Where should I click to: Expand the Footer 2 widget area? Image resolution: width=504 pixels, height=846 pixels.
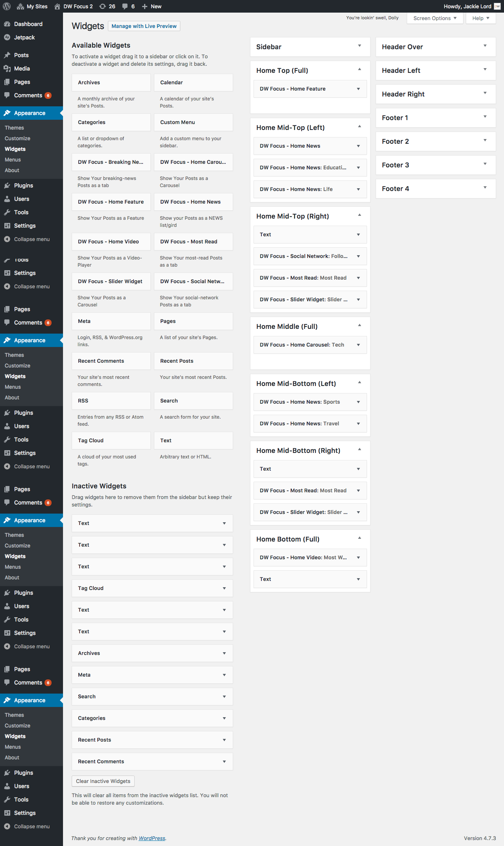pyautogui.click(x=485, y=141)
